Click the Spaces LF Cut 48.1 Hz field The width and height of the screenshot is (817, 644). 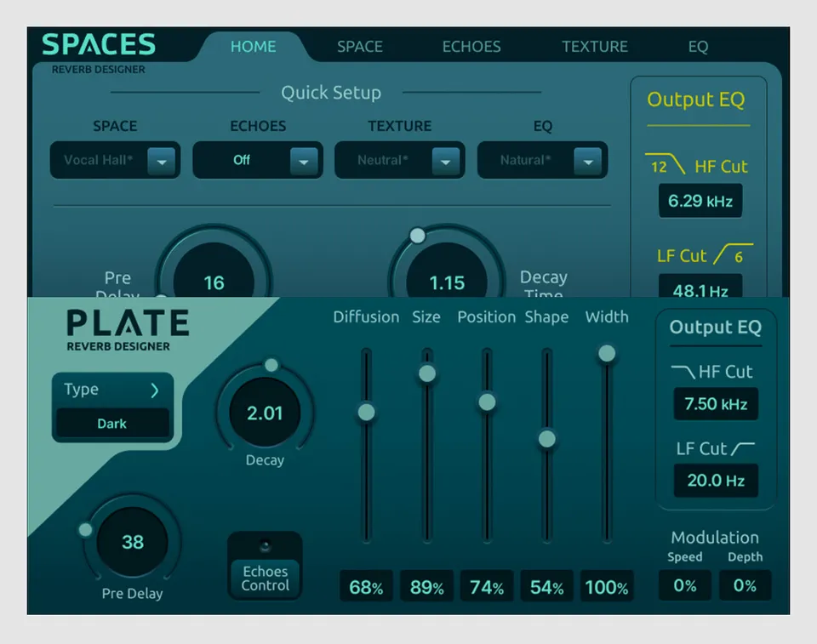(700, 287)
